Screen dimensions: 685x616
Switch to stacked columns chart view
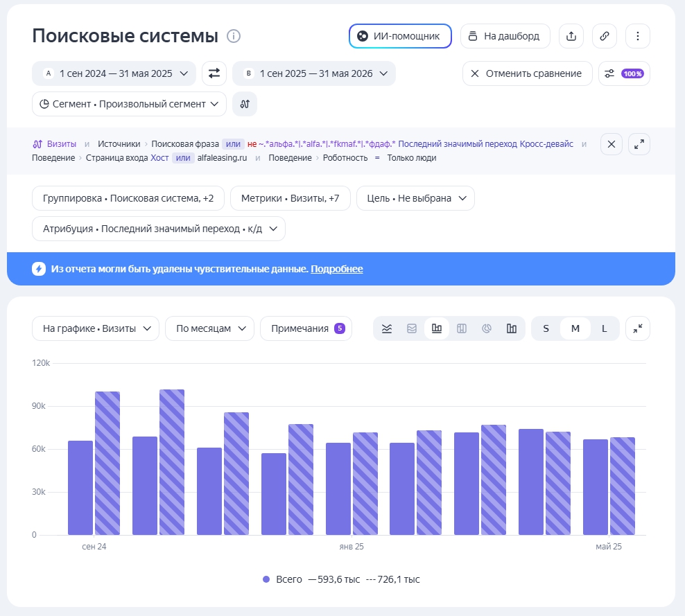pos(461,328)
